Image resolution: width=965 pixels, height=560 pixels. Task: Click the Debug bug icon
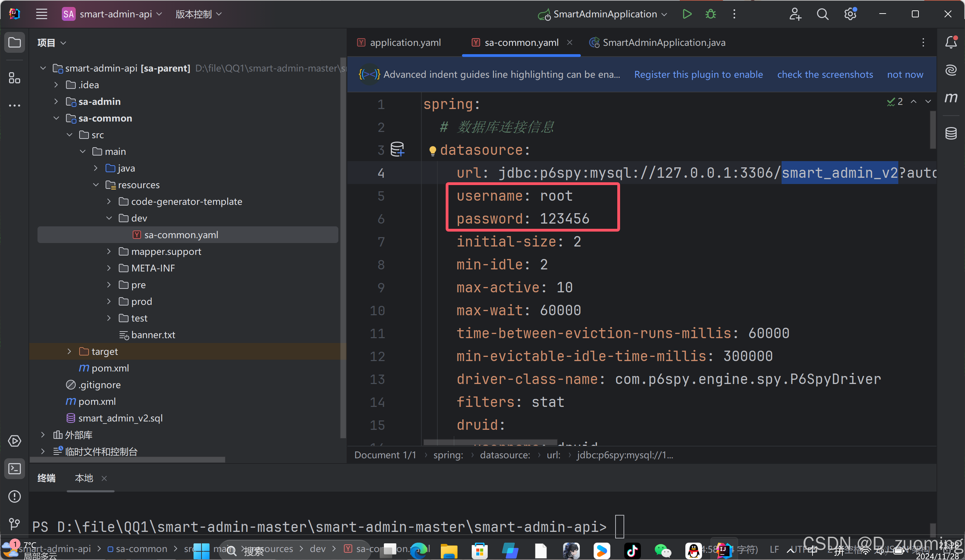[711, 14]
